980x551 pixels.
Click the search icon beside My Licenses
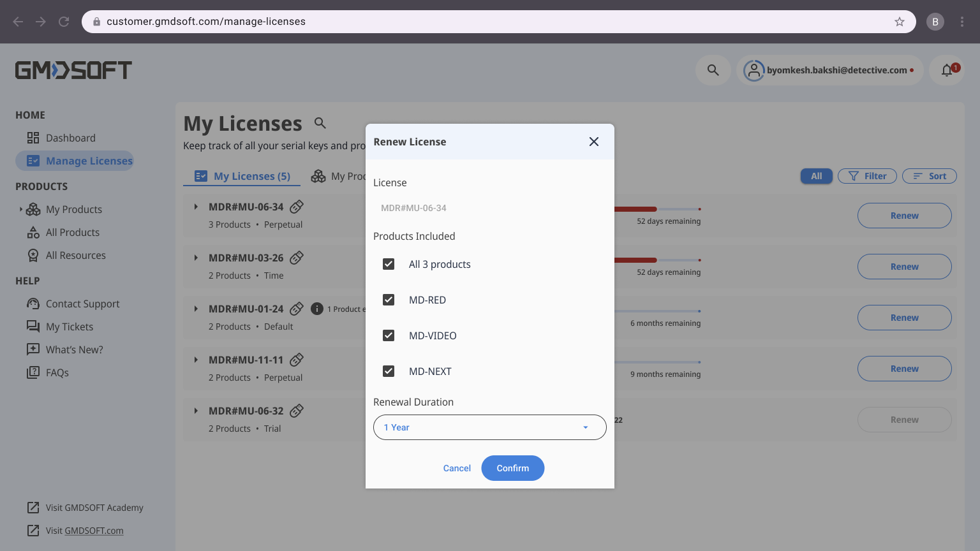point(320,123)
